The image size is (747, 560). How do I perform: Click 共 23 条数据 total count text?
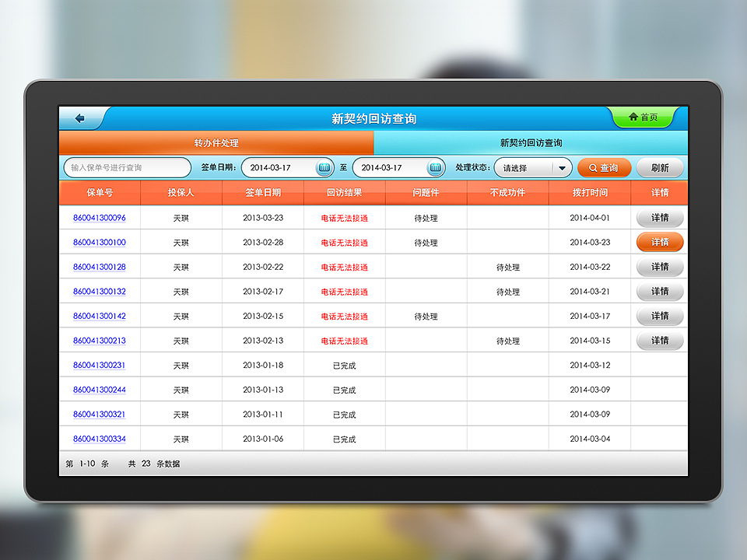click(154, 464)
